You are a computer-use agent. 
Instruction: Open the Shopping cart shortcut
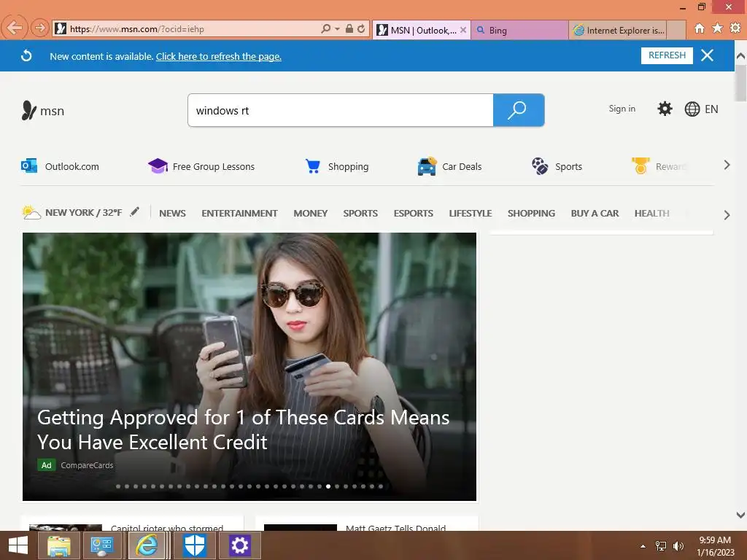pyautogui.click(x=337, y=166)
